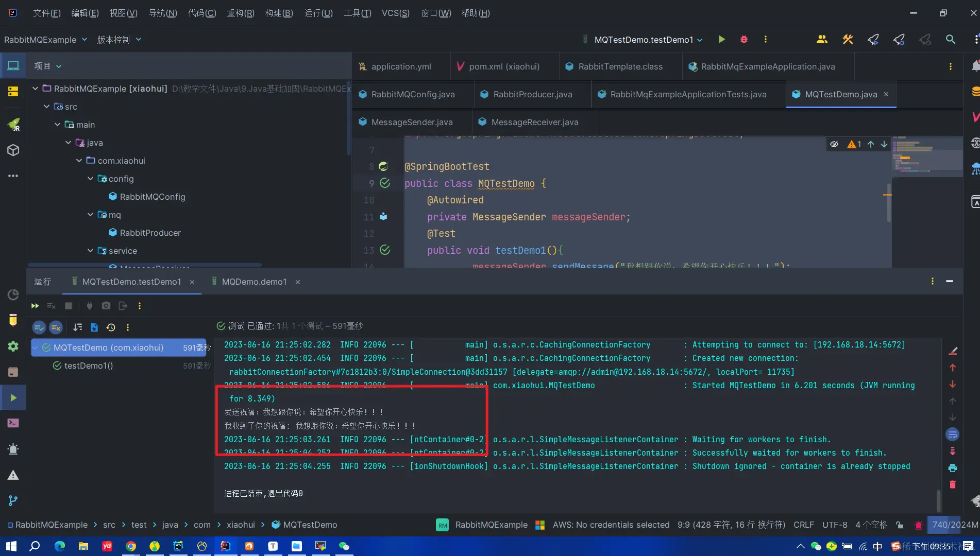
Task: Rerun tests with the double-arrow run icon
Action: click(x=35, y=306)
